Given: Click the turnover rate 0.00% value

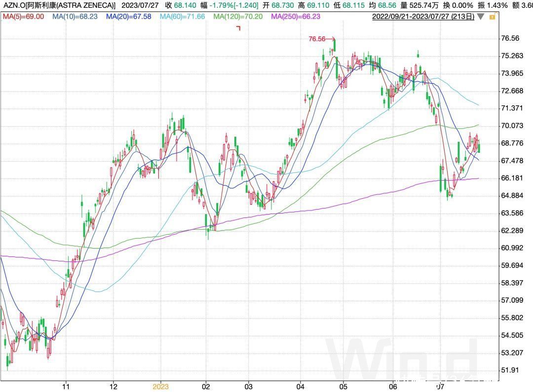Looking at the screenshot, I should point(462,5).
